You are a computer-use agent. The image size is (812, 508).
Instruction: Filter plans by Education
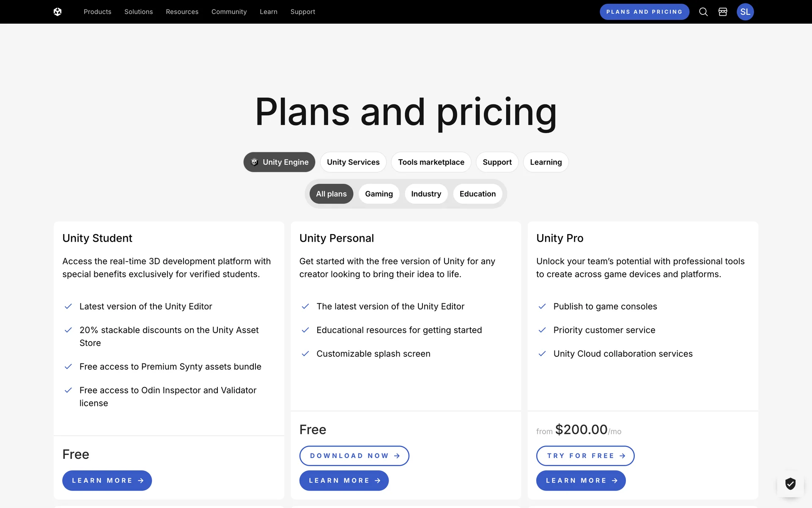tap(477, 194)
